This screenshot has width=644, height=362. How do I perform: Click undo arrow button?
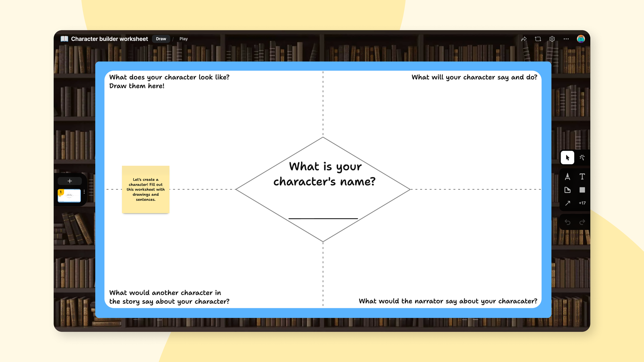(567, 221)
